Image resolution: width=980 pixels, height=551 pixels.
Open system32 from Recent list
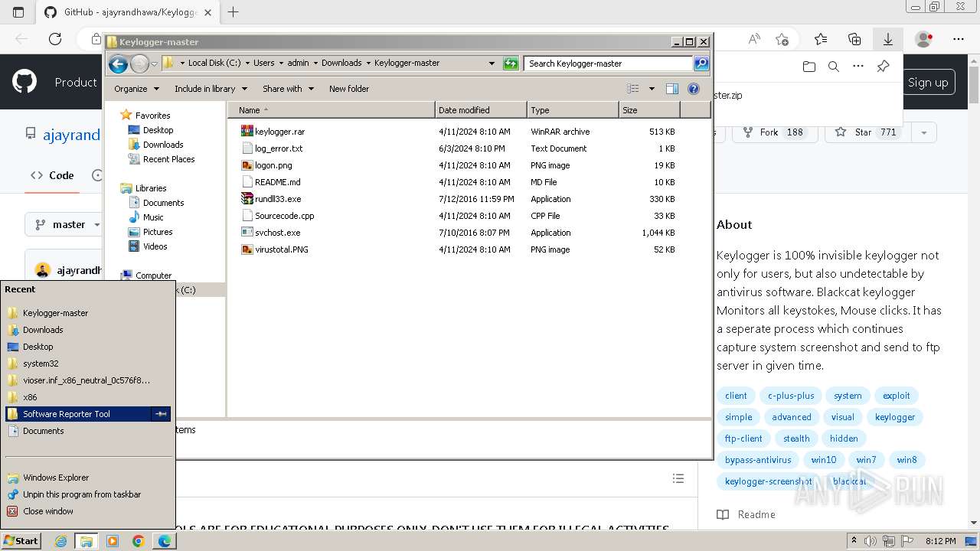pyautogui.click(x=87, y=364)
